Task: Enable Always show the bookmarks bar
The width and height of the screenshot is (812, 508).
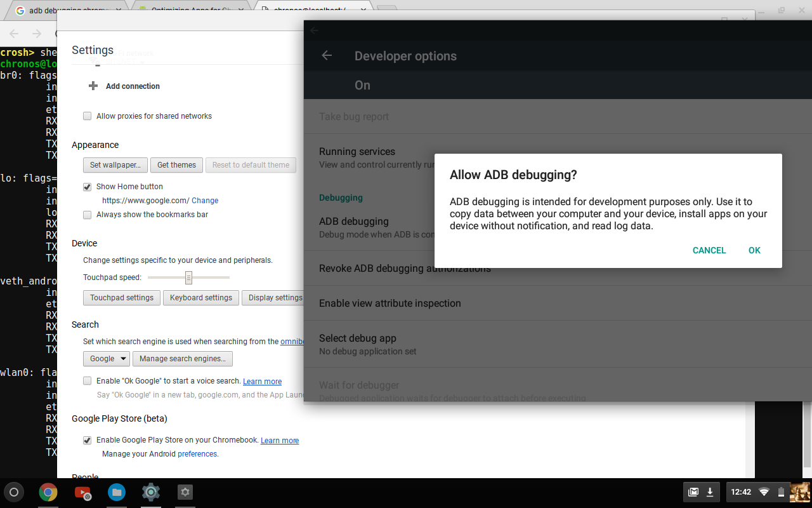Action: [x=88, y=215]
